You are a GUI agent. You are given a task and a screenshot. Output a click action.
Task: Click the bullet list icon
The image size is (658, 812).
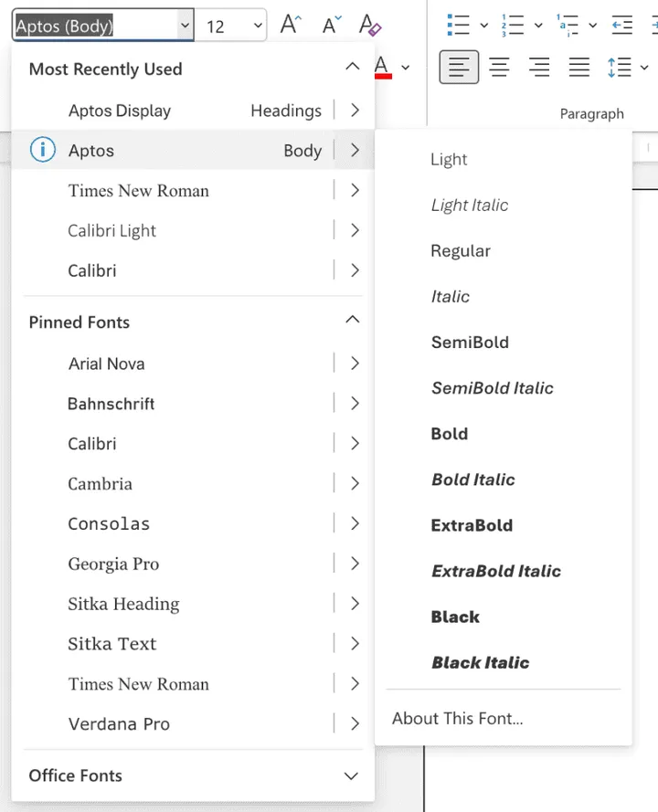point(459,25)
